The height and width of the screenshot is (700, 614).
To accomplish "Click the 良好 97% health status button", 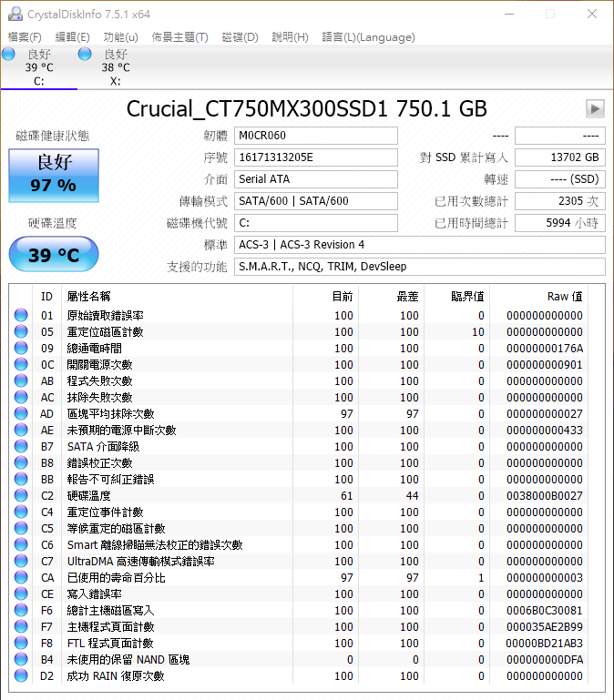I will (x=54, y=176).
